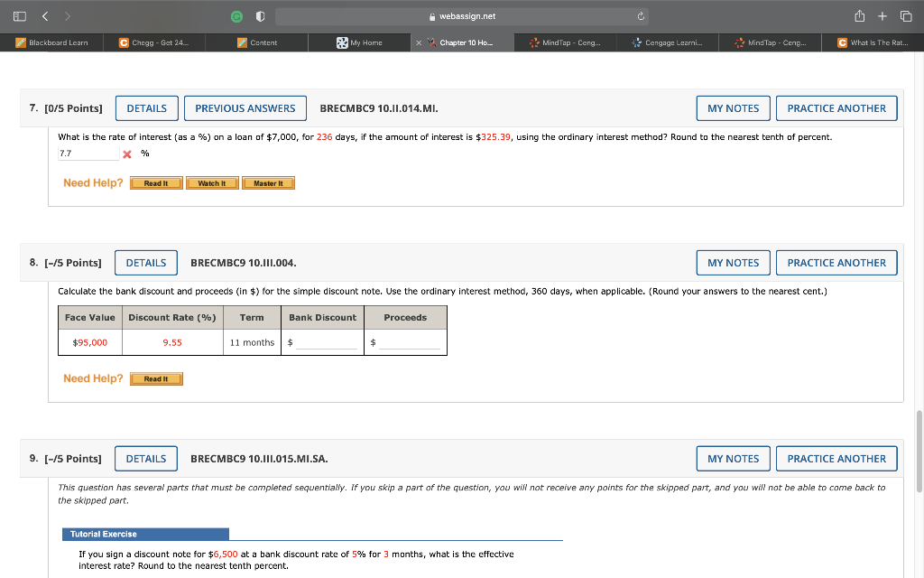Click the Grammarly extension icon
The width and height of the screenshot is (924, 578).
pyautogui.click(x=236, y=15)
